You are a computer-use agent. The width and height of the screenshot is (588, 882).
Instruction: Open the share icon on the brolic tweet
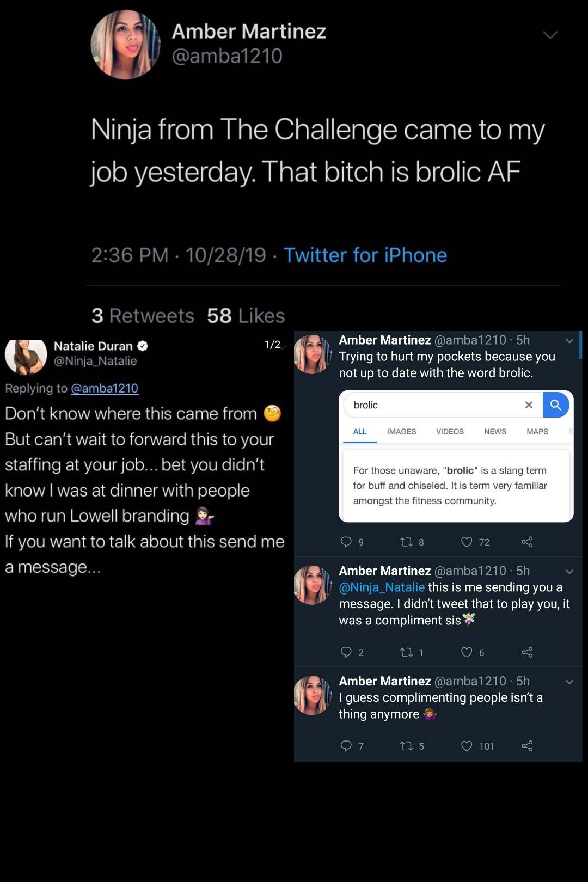(526, 542)
